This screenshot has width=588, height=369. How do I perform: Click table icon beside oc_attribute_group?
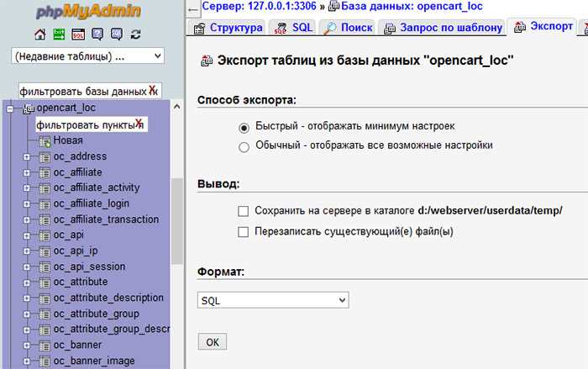point(45,314)
